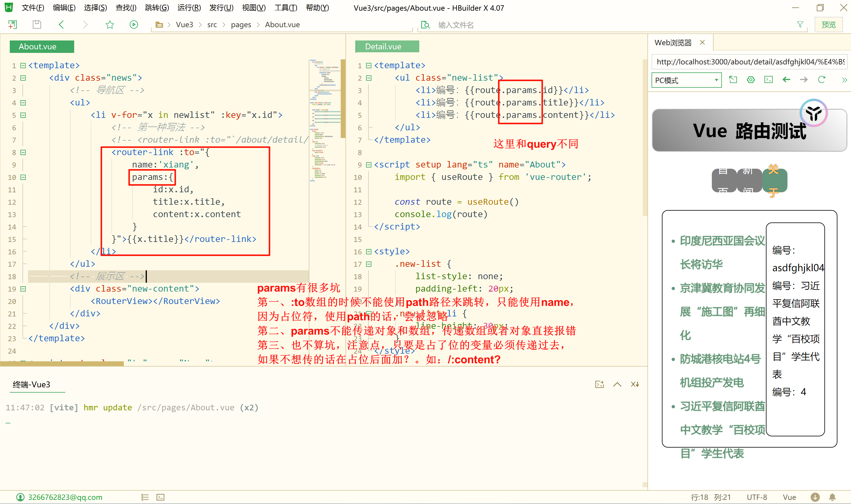Click the browser URL address field

[749, 62]
